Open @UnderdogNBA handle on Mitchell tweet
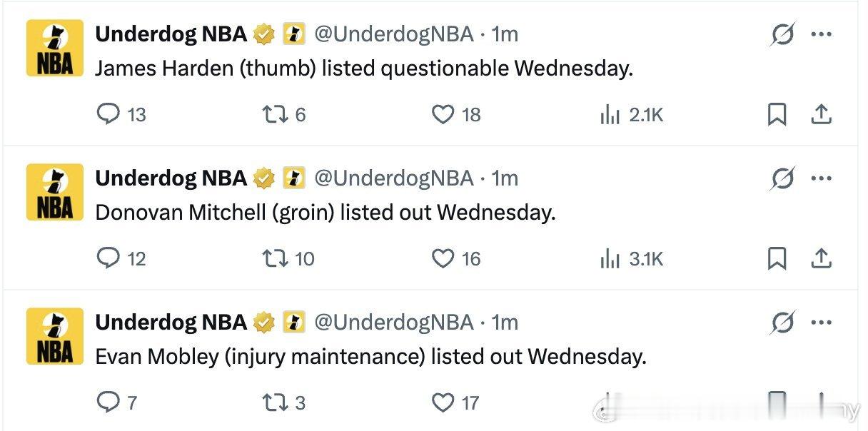Screen dimensions: 868x431 coord(393,178)
